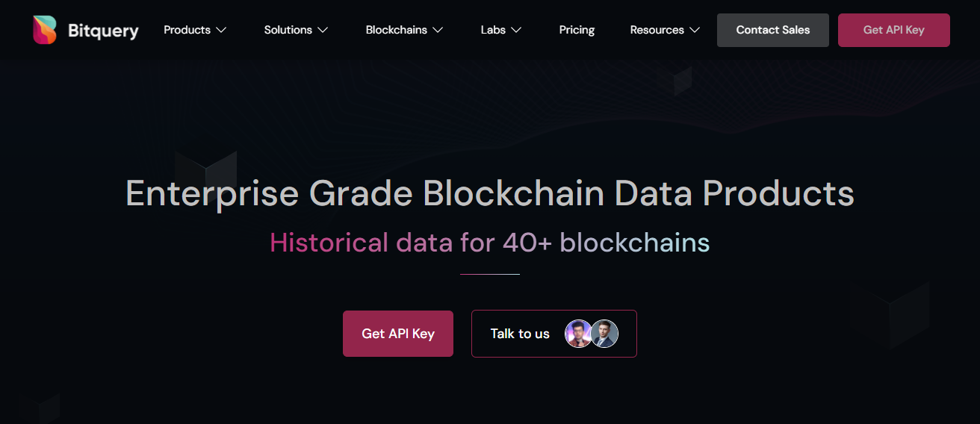
Task: Click Get API Key in the header
Action: coord(893,30)
